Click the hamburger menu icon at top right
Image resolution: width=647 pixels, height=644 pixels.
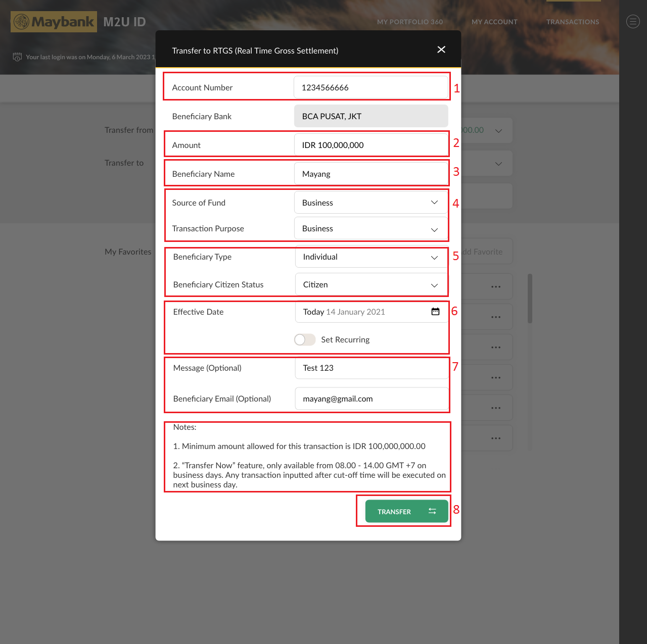coord(633,22)
